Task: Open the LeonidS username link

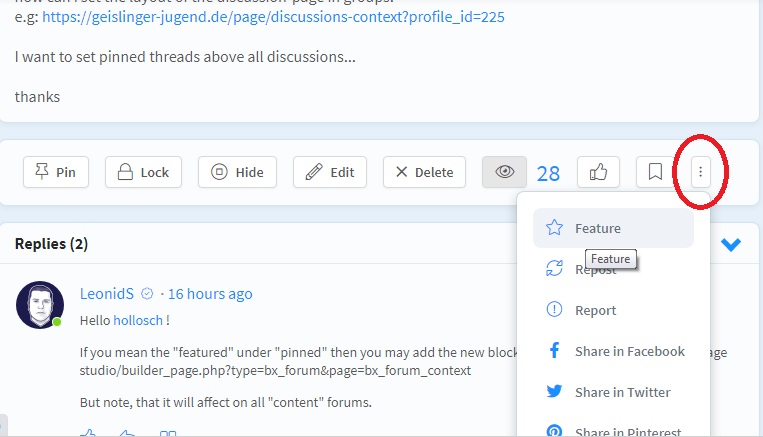Action: point(106,294)
